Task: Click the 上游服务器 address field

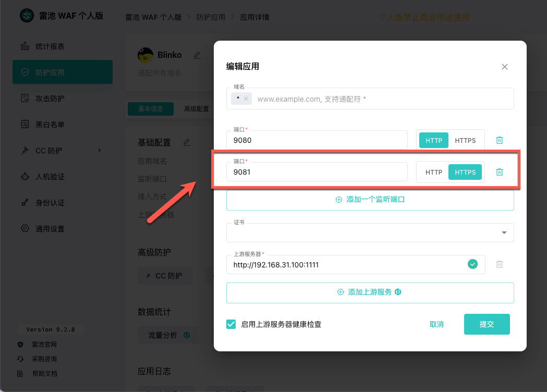Action: (356, 264)
